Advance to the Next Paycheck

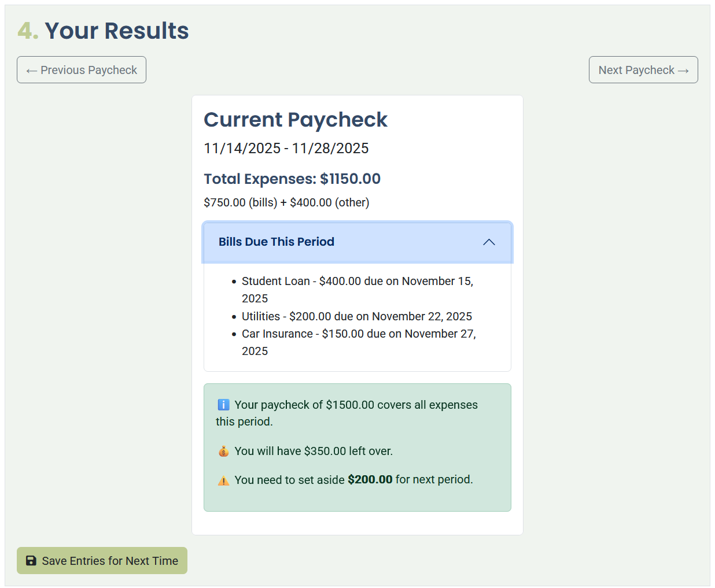tap(643, 69)
